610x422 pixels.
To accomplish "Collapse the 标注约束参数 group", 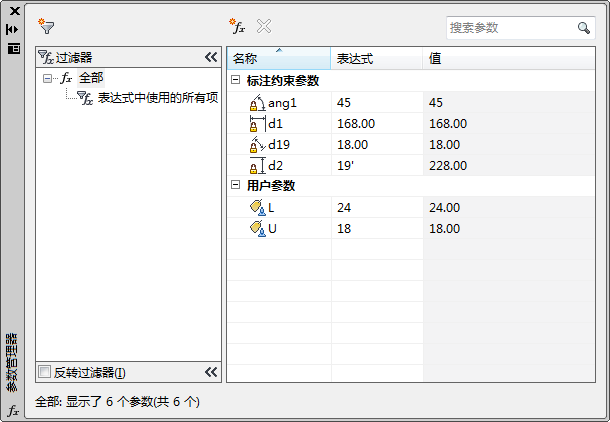I will coord(235,81).
